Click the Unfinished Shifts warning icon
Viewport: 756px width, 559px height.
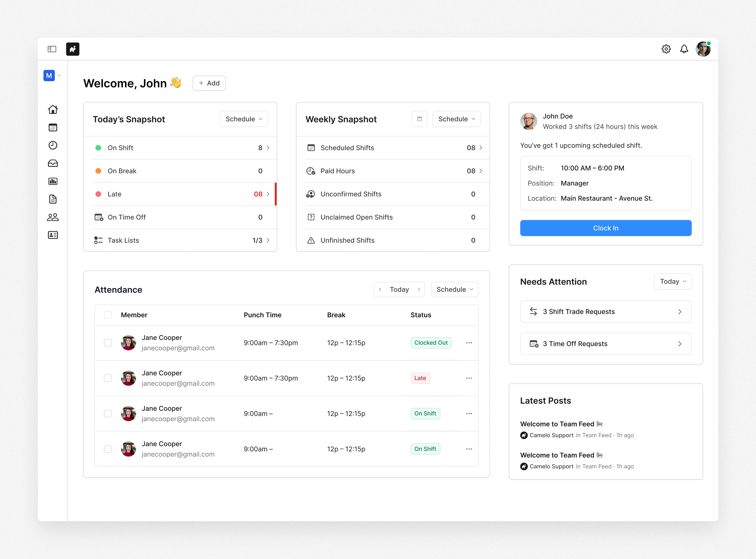[x=311, y=240]
